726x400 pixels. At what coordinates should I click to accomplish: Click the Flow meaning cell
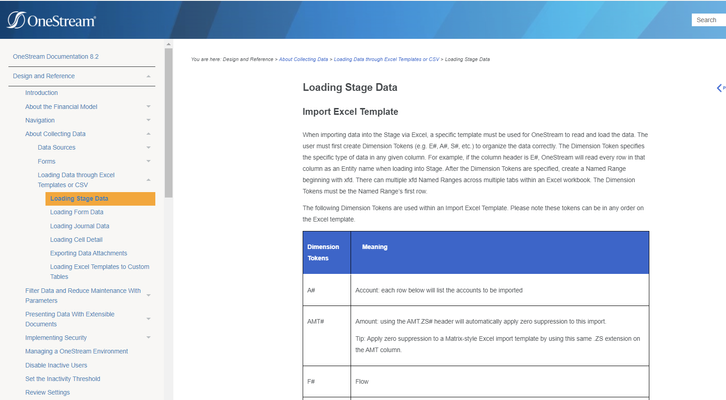click(500, 381)
